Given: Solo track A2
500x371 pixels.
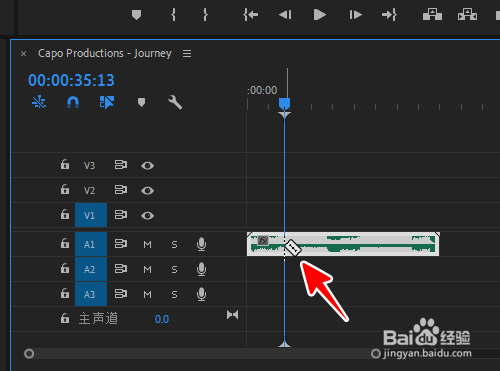Looking at the screenshot, I should click(x=174, y=269).
